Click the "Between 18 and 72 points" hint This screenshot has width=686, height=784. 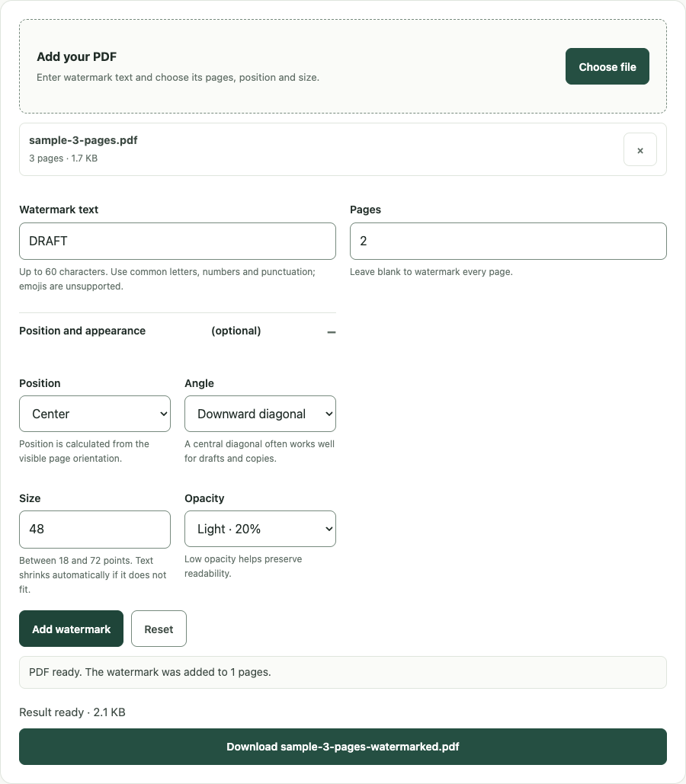(92, 575)
